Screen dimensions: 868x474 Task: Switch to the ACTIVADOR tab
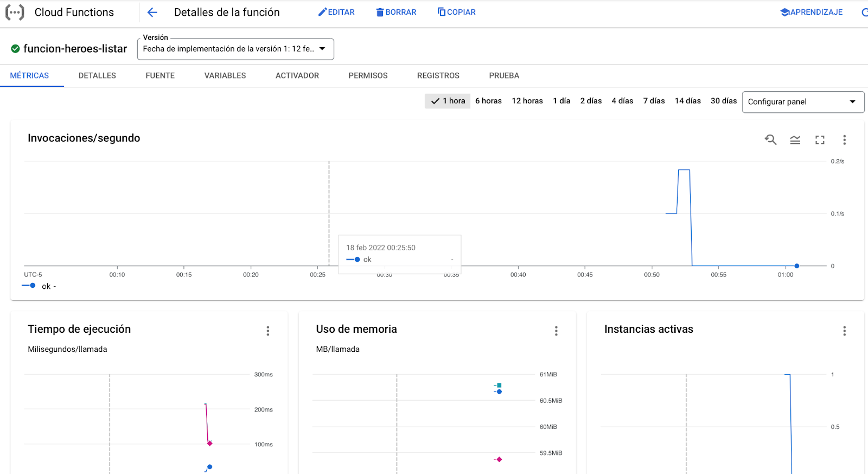coord(297,75)
